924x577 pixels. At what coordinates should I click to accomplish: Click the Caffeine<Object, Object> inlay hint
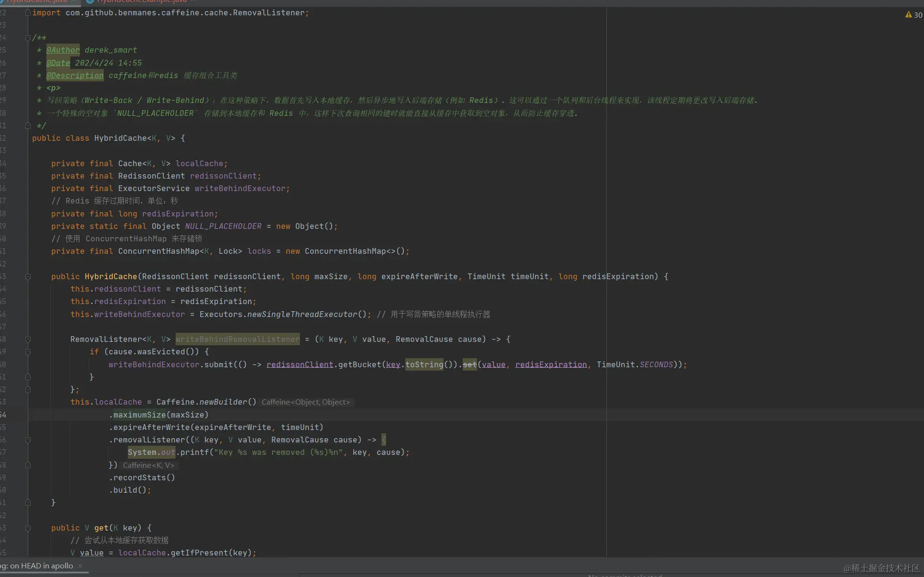(306, 402)
